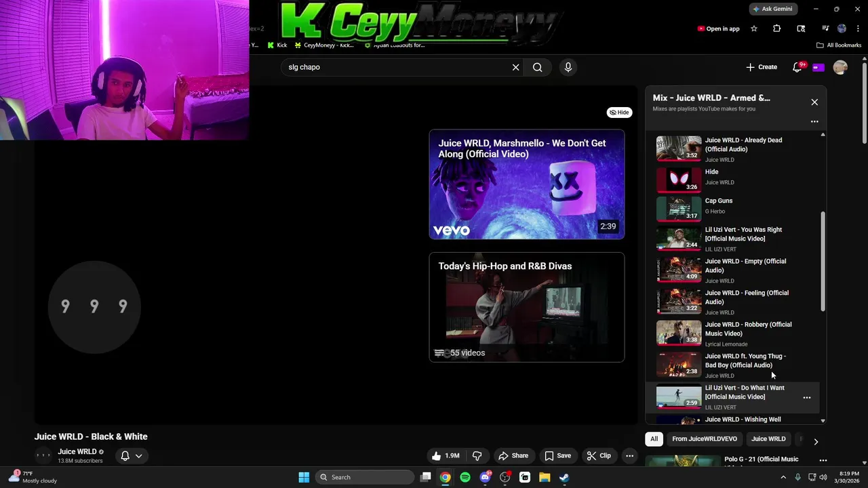This screenshot has height=488, width=868.
Task: Start voice search with the microphone icon
Action: [x=568, y=67]
